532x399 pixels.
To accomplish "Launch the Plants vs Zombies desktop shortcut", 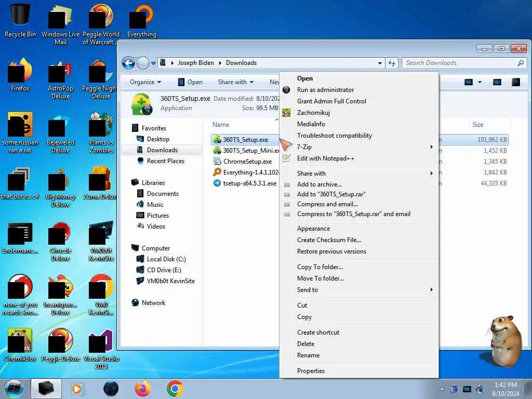I will point(101,132).
